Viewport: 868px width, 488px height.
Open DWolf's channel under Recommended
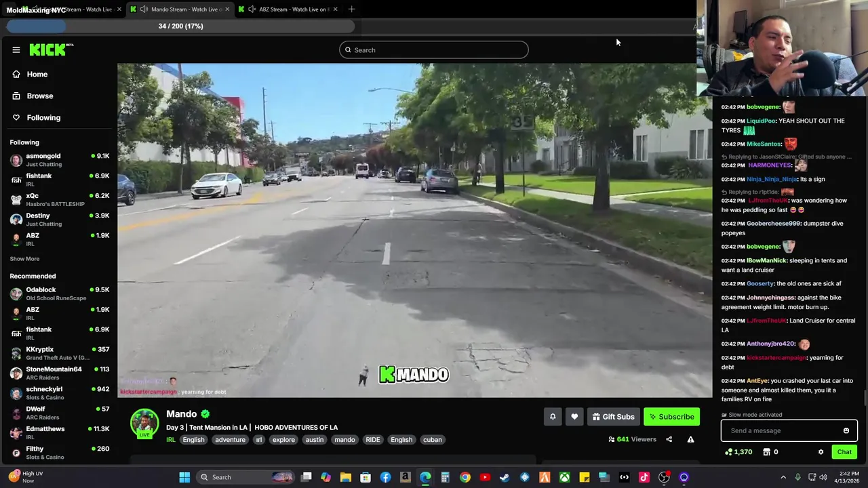(59, 413)
